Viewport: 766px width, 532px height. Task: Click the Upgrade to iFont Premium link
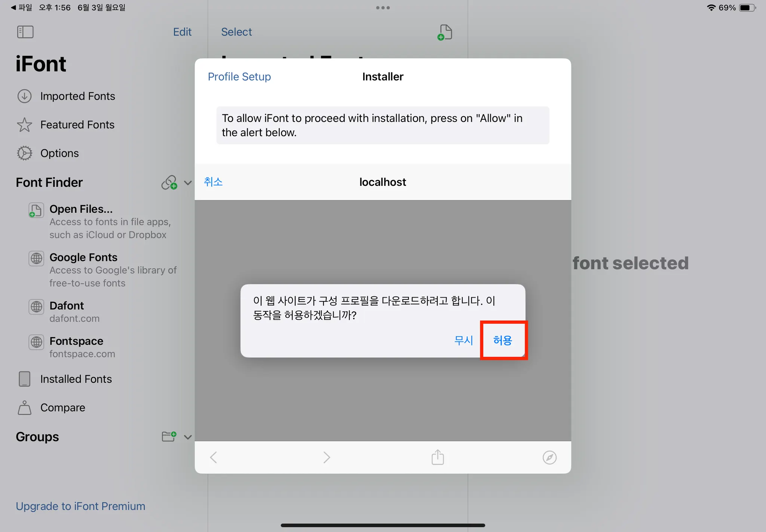tap(80, 506)
